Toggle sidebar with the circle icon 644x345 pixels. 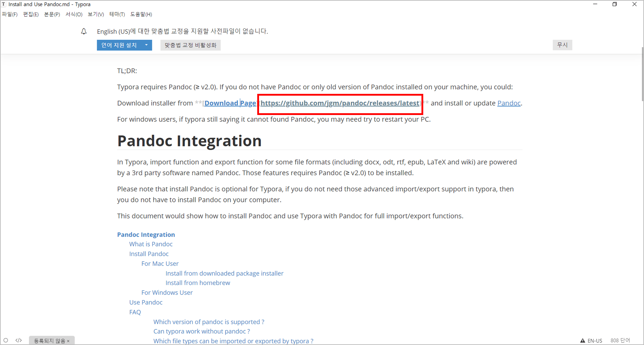coord(6,340)
